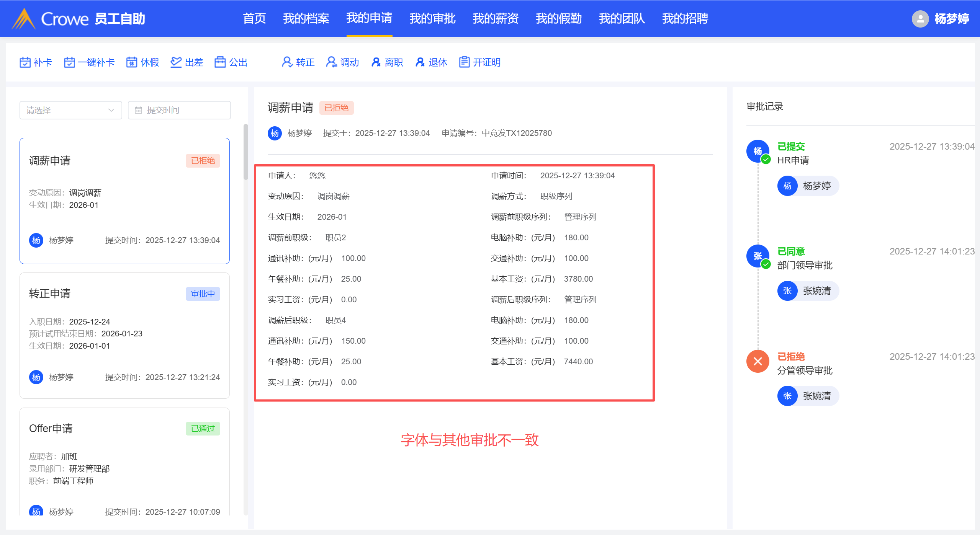Open 首页 navigation item
Viewport: 980px width, 535px height.
[254, 18]
